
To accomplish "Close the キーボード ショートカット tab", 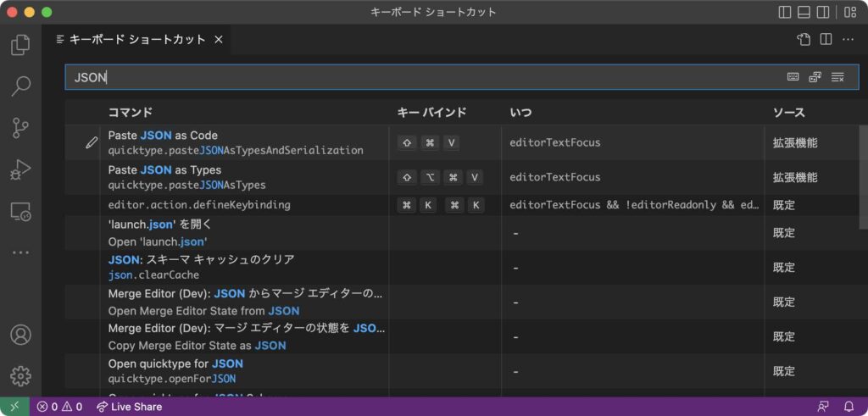I will point(219,40).
